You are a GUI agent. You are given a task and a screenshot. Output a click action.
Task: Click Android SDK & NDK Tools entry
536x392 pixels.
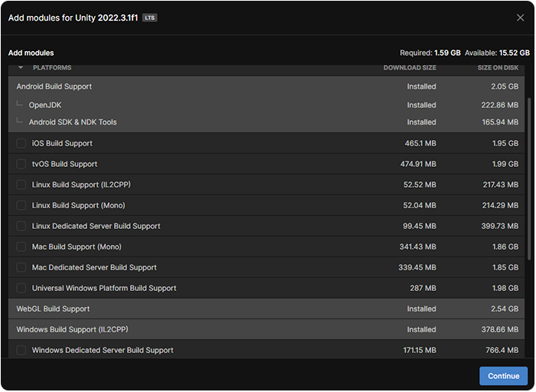coord(73,122)
